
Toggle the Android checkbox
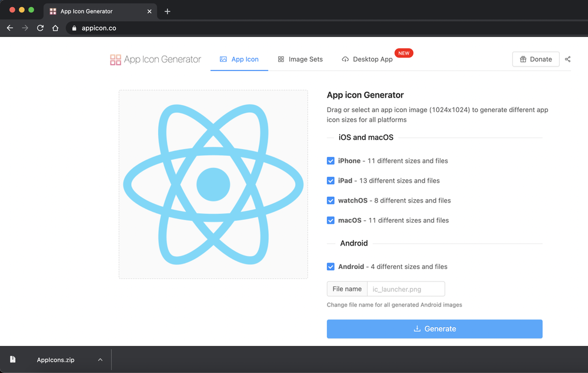[330, 267]
